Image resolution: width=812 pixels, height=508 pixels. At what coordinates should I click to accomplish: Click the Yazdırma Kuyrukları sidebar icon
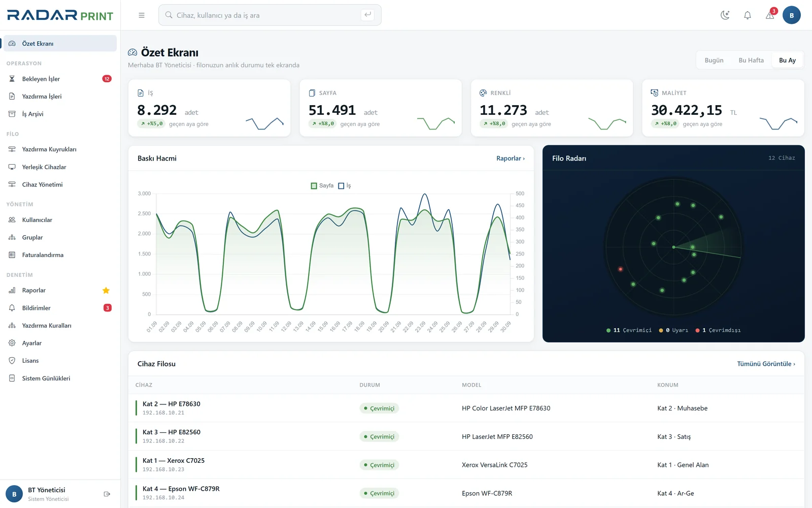click(12, 149)
